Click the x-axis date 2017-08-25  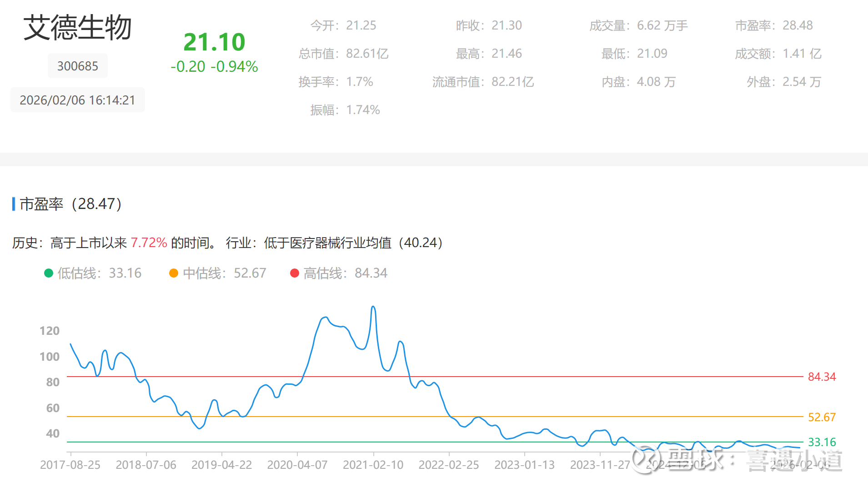point(70,465)
